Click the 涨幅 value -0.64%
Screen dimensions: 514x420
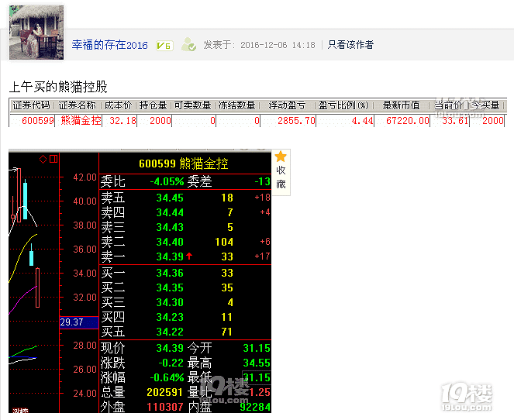(167, 377)
